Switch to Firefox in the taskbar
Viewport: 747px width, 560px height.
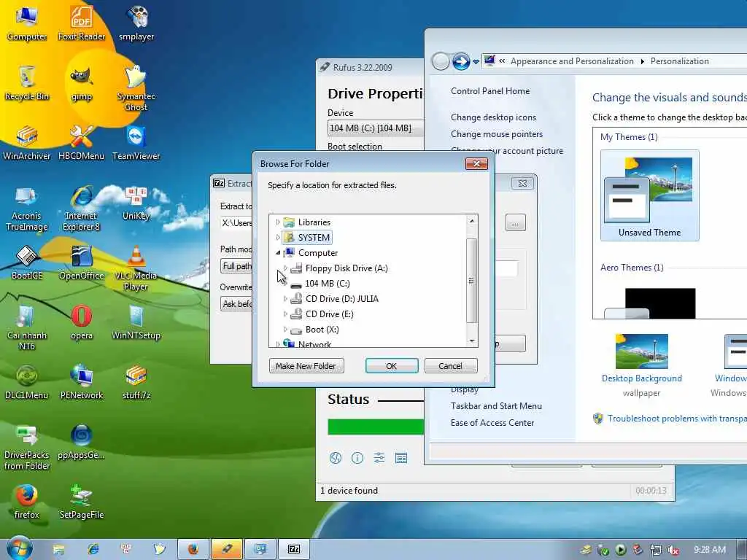pyautogui.click(x=193, y=549)
